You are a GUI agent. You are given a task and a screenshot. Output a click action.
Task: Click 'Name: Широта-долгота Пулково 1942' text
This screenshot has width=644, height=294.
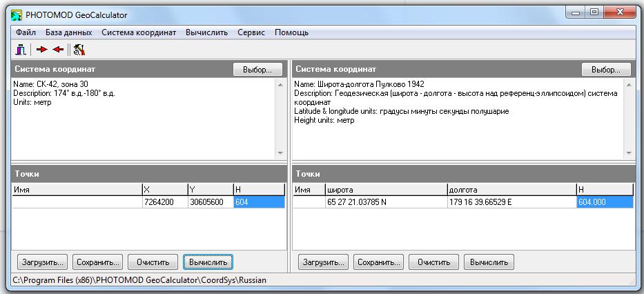(x=360, y=84)
